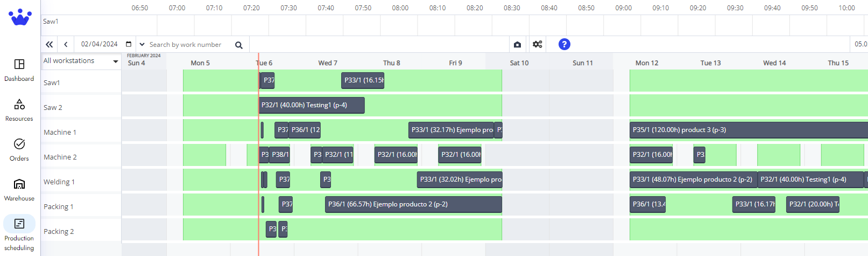
Task: Click P36/1 (66.57h) Ejemplo producto 2 bar
Action: coord(413,204)
